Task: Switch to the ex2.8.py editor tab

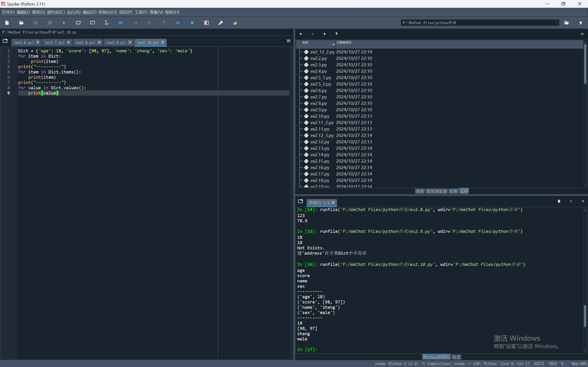Action: coord(85,42)
